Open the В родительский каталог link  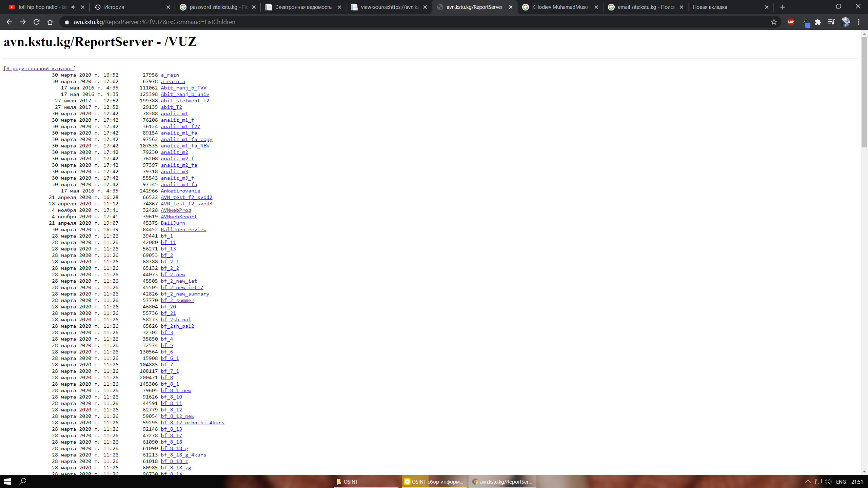point(40,69)
